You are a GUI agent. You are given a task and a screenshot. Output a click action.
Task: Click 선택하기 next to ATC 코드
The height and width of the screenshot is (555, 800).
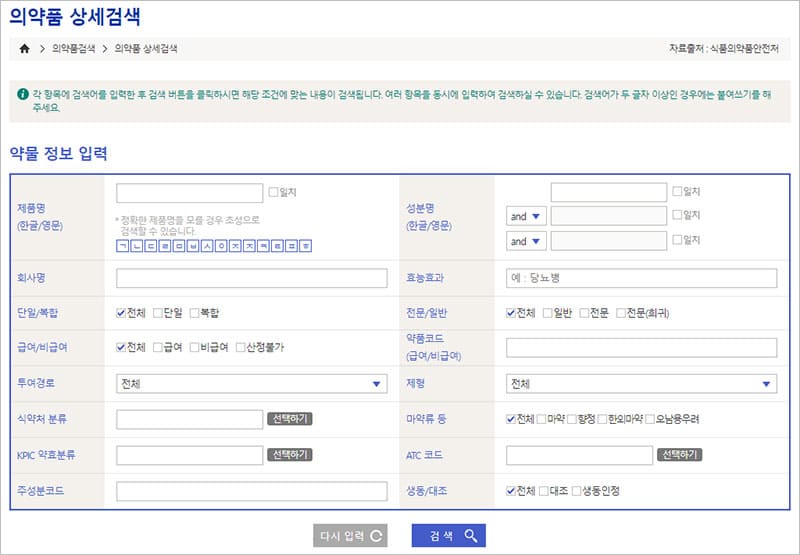pyautogui.click(x=679, y=454)
